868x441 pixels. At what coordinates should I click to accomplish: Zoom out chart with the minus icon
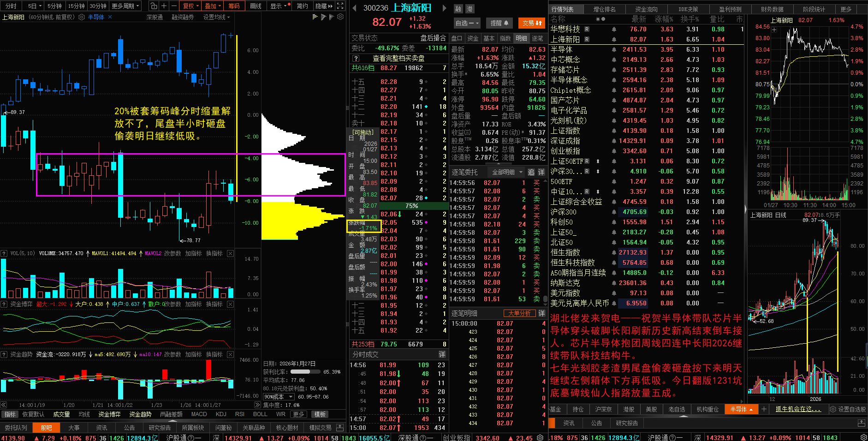(174, 6)
